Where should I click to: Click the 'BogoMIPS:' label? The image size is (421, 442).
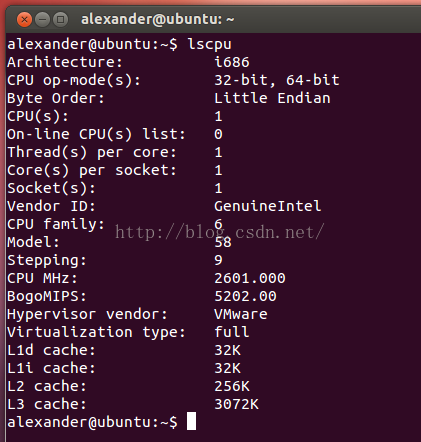tap(47, 296)
